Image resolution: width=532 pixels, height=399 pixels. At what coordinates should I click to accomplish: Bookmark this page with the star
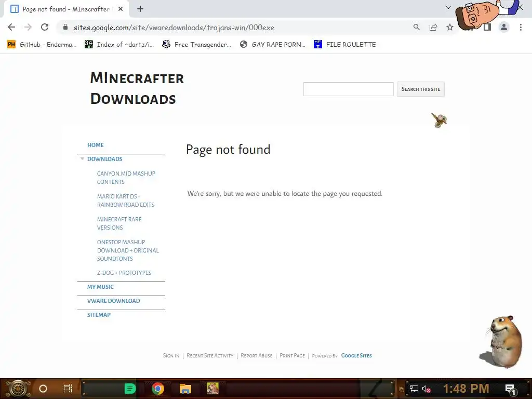pyautogui.click(x=450, y=27)
